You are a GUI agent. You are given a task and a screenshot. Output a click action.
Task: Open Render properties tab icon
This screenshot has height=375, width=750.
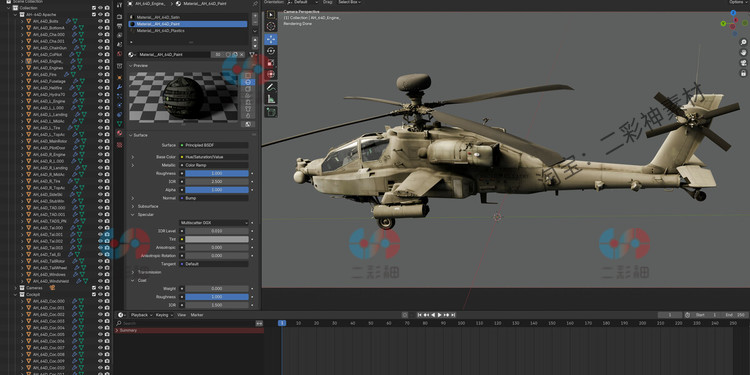(x=119, y=17)
